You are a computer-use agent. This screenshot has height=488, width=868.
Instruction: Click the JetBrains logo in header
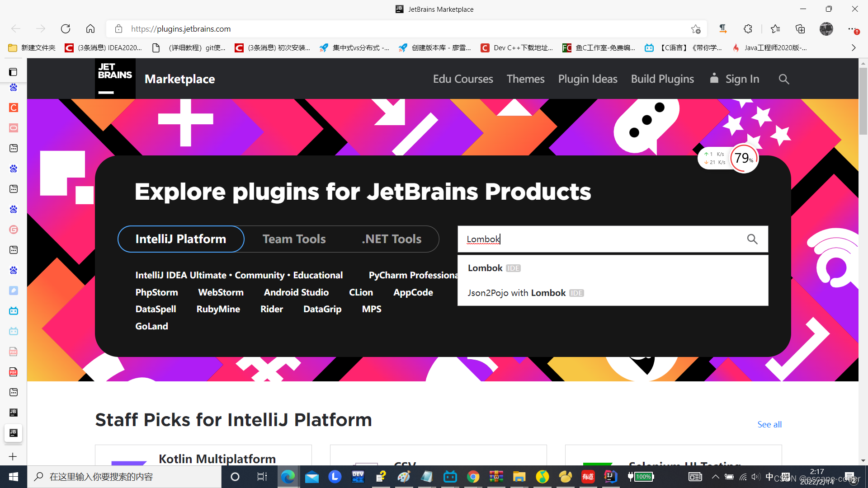point(115,79)
